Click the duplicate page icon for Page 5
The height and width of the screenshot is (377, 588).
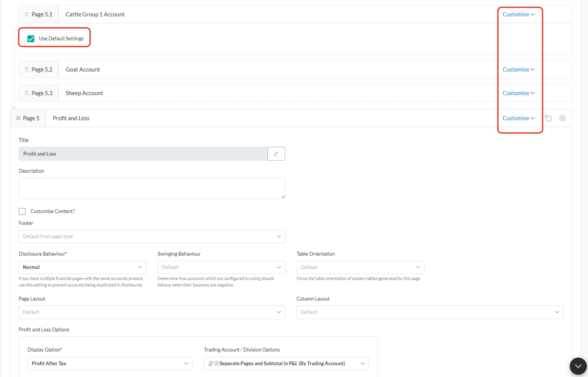pos(548,118)
